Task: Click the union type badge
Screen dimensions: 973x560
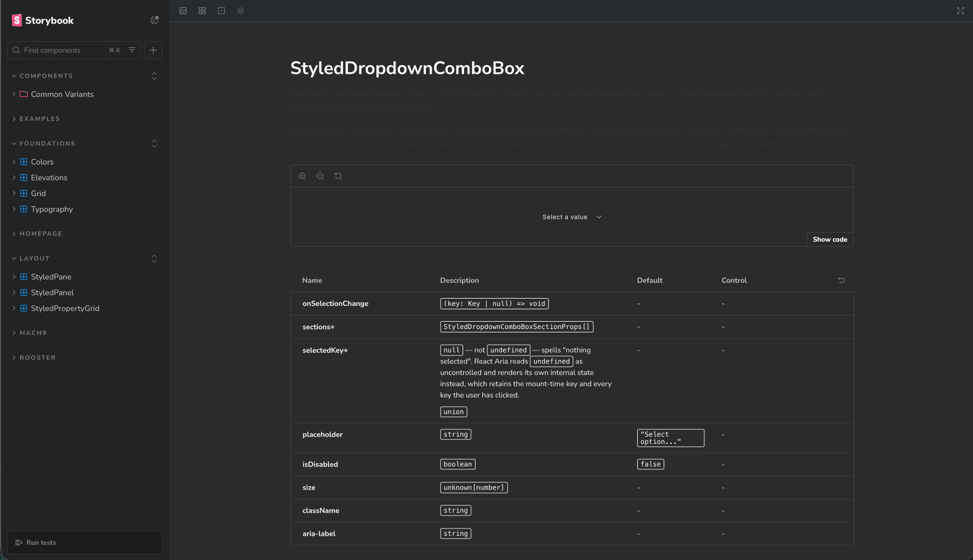Action: click(454, 412)
